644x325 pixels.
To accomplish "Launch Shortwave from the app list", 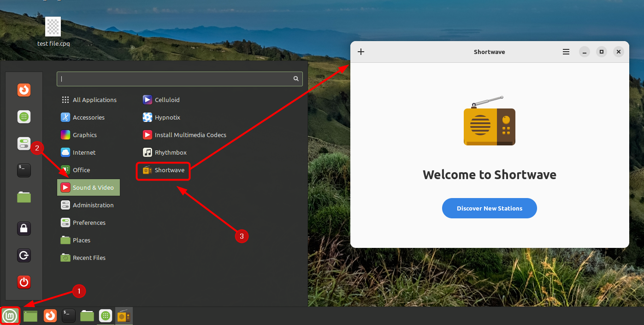I will click(164, 170).
